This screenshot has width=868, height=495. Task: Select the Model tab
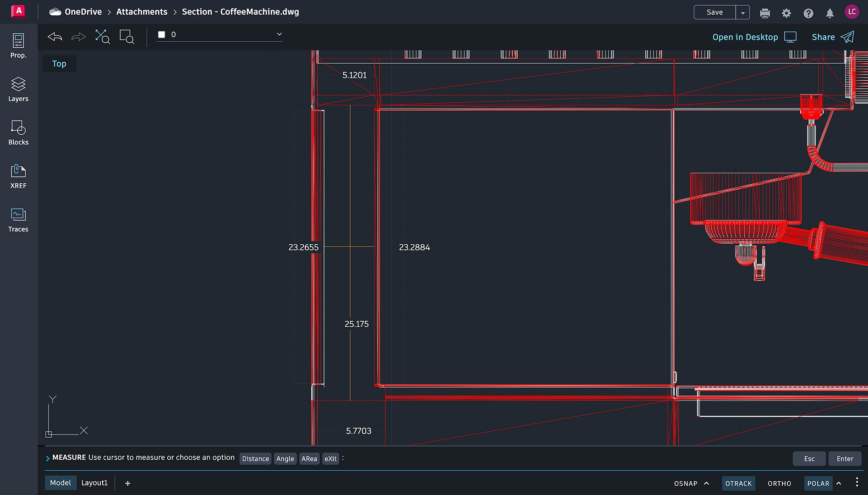point(60,483)
